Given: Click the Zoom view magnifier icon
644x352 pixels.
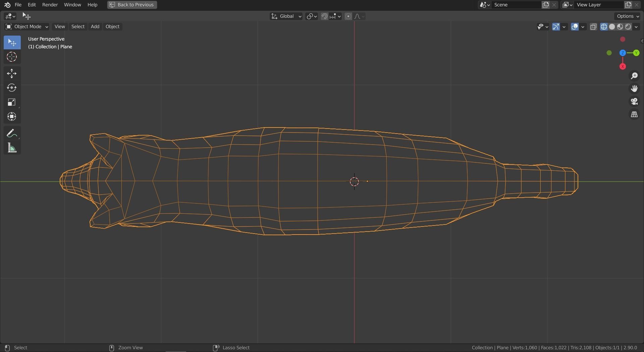Looking at the screenshot, I should pyautogui.click(x=634, y=76).
